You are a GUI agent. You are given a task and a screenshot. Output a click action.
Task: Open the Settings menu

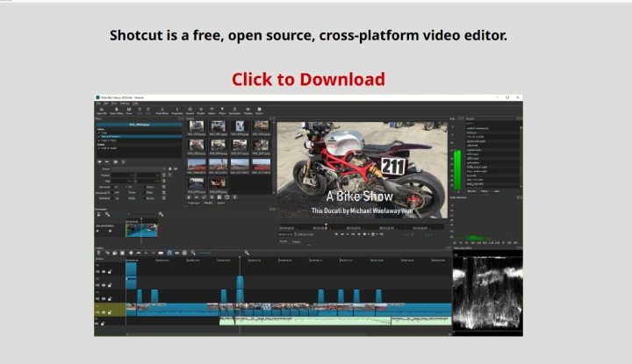point(124,103)
